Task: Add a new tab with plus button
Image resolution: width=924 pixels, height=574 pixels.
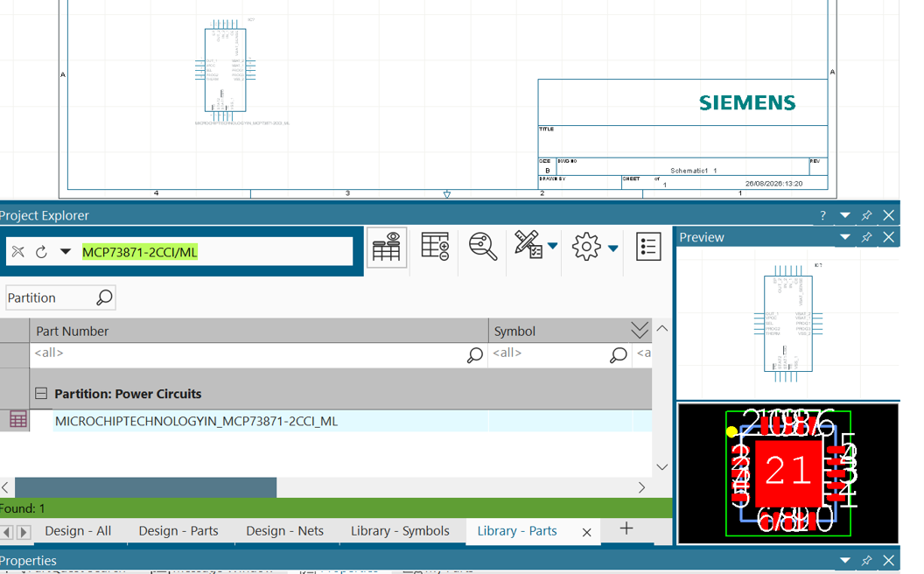Action: tap(626, 528)
